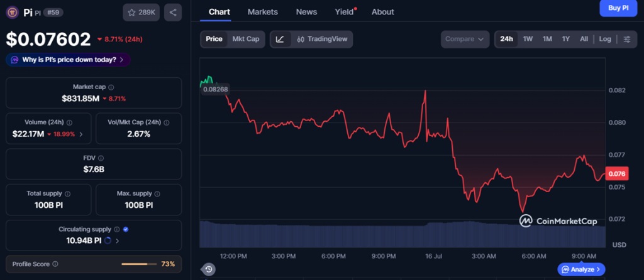
Task: Expand Circulating supply details chevron
Action: coord(118,240)
